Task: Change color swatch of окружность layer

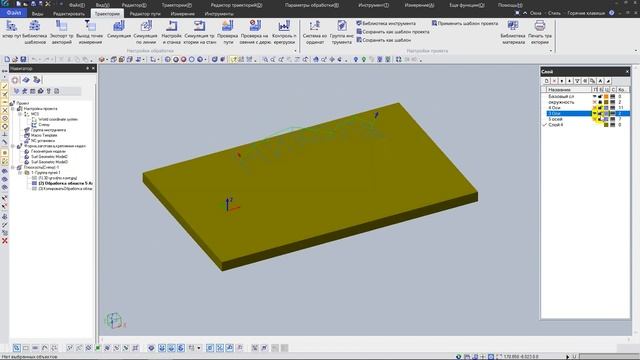Action: click(x=607, y=102)
